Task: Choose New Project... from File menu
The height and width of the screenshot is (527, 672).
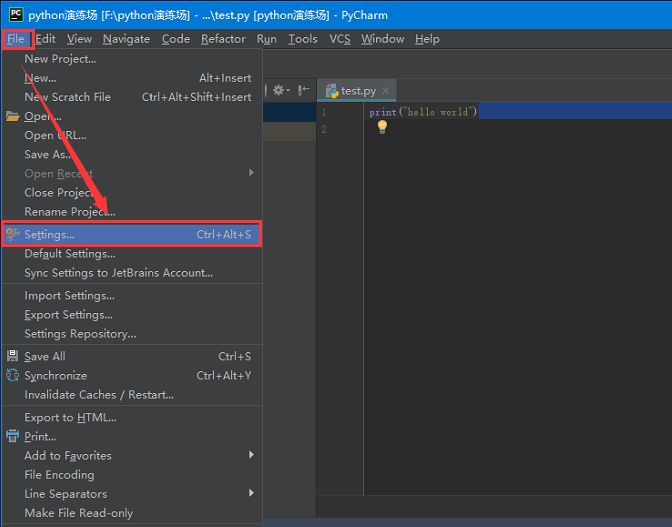Action: (132, 59)
